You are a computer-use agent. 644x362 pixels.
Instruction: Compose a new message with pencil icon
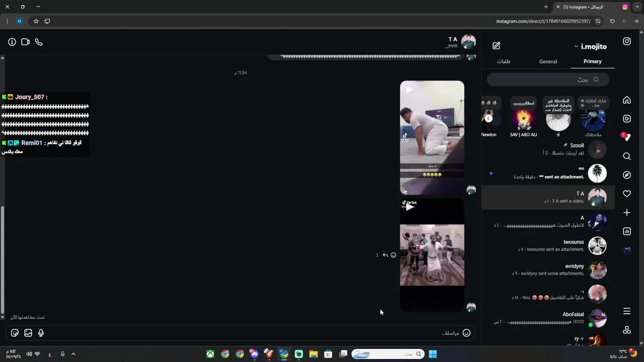(x=496, y=46)
